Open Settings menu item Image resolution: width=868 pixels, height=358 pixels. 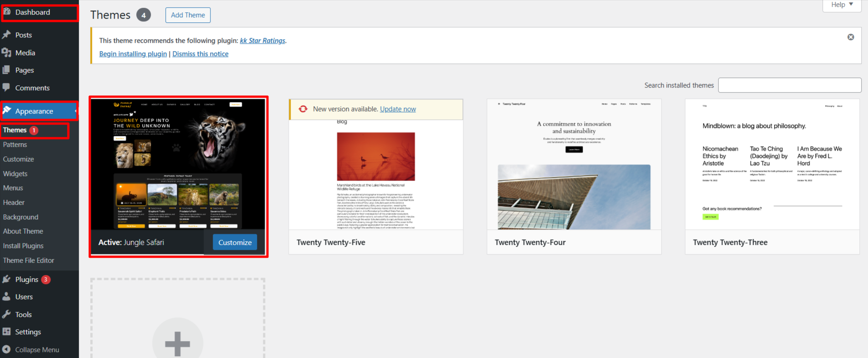[x=28, y=332]
